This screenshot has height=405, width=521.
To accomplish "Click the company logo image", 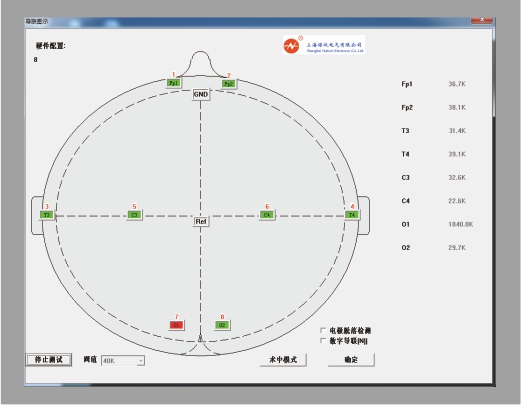I will coord(324,45).
